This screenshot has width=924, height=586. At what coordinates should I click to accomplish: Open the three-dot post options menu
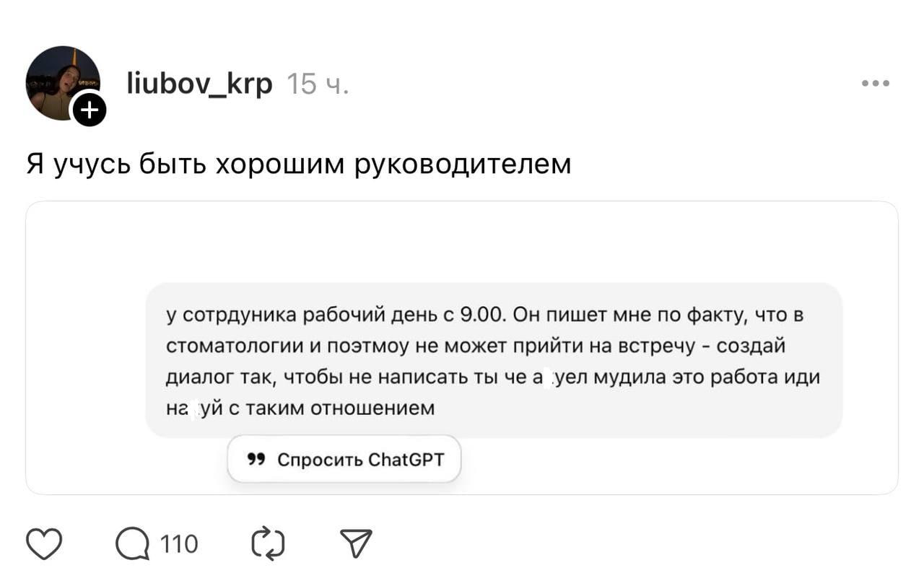pos(875,84)
